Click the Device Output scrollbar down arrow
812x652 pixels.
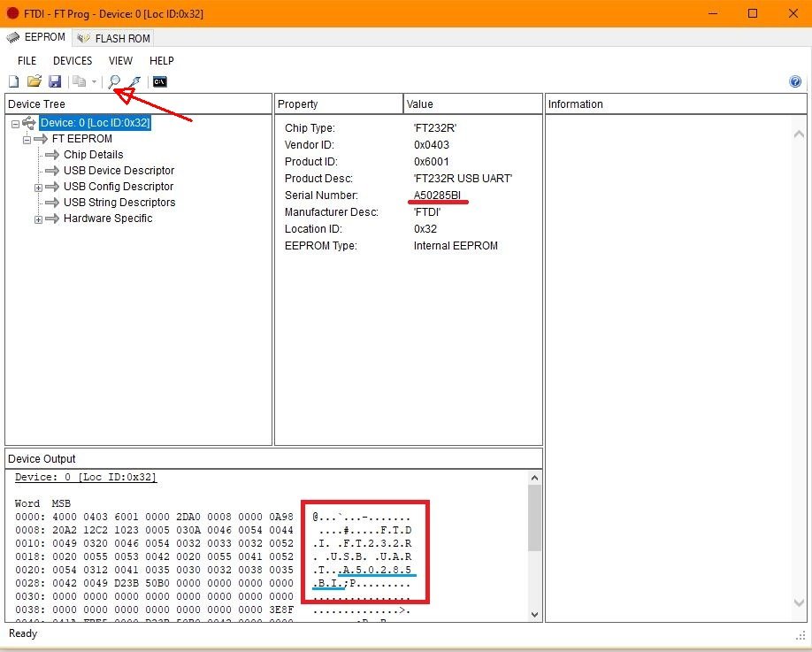pyautogui.click(x=534, y=614)
